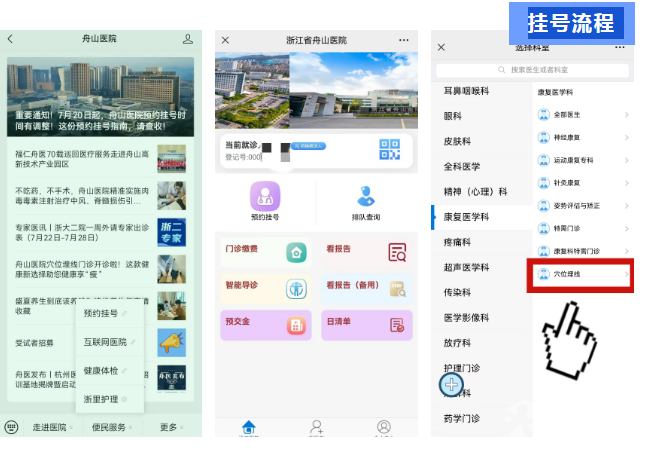Screen dimensions: 662x463
Task: Expand 特需门诊 row chevron
Action: click(x=627, y=229)
